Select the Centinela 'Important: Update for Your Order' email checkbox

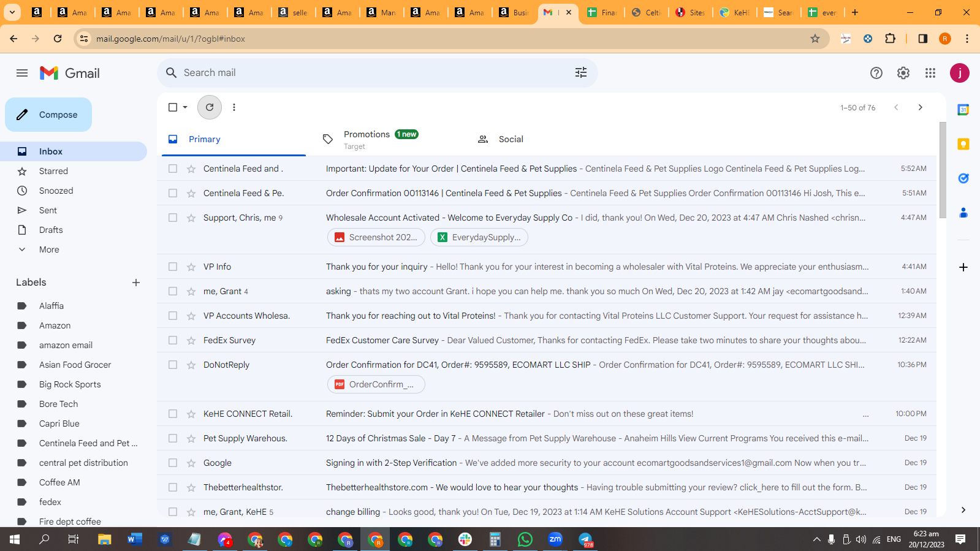[173, 169]
